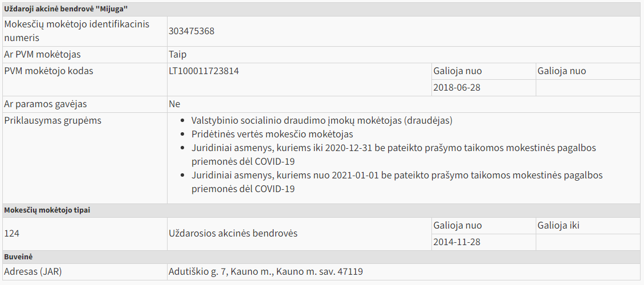The width and height of the screenshot is (644, 285).
Task: Click the date 2018-06-28
Action: pyautogui.click(x=457, y=88)
